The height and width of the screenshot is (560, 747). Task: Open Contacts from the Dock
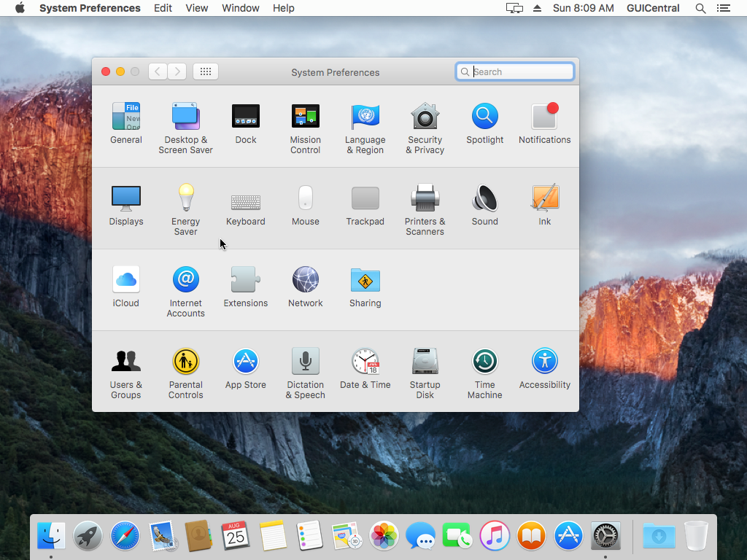point(198,535)
